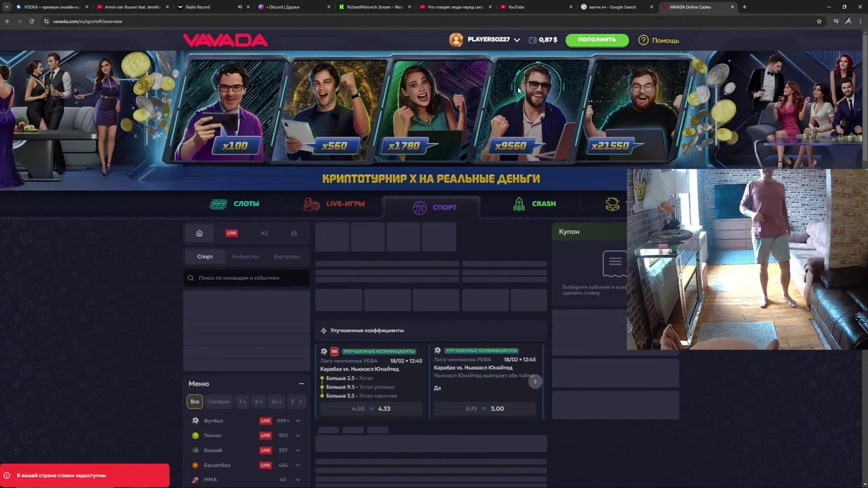The width and height of the screenshot is (868, 488).
Task: Click the MMA glove icon in menu
Action: (x=195, y=480)
